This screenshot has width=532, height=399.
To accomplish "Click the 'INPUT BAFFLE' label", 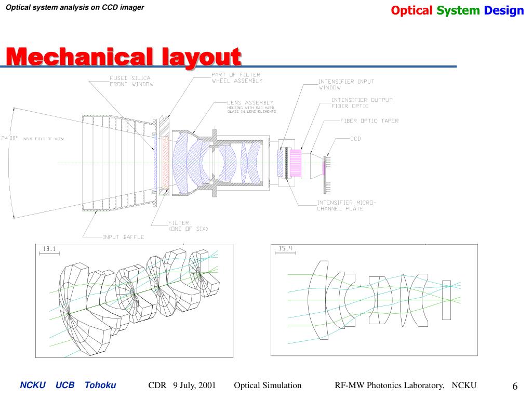I will point(124,237).
